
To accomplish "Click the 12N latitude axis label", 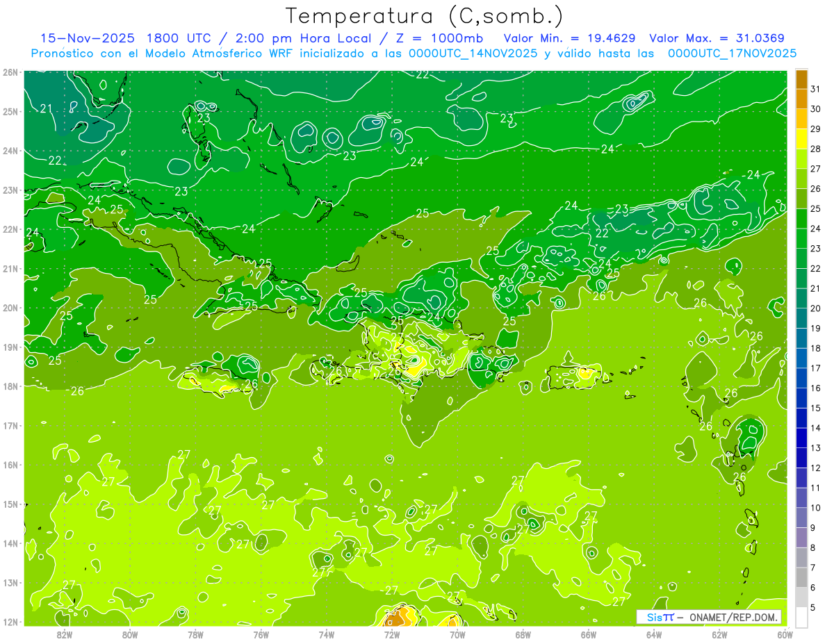I will [x=10, y=622].
